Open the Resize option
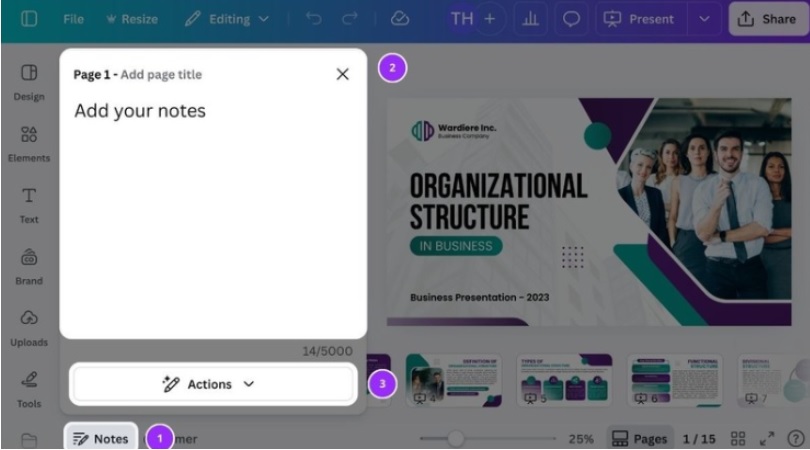The width and height of the screenshot is (810, 450). 132,19
